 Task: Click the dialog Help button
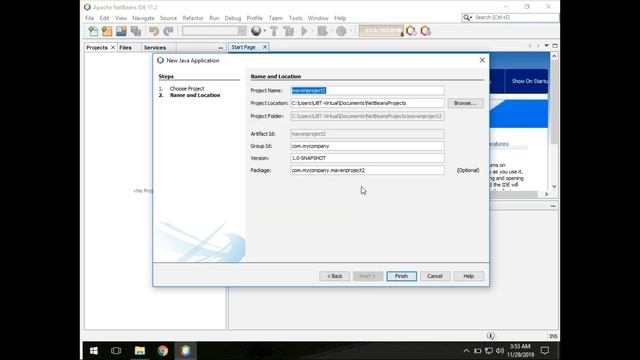coord(468,276)
